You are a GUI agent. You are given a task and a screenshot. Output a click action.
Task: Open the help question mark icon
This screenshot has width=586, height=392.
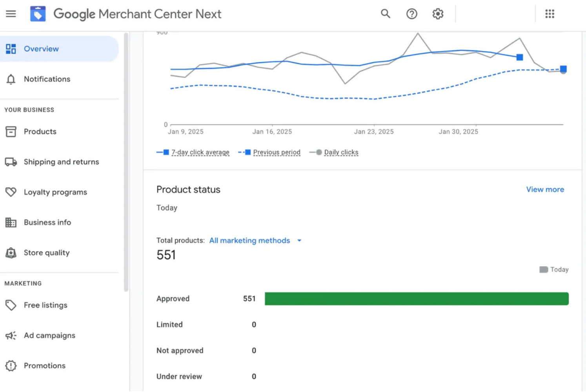point(411,14)
